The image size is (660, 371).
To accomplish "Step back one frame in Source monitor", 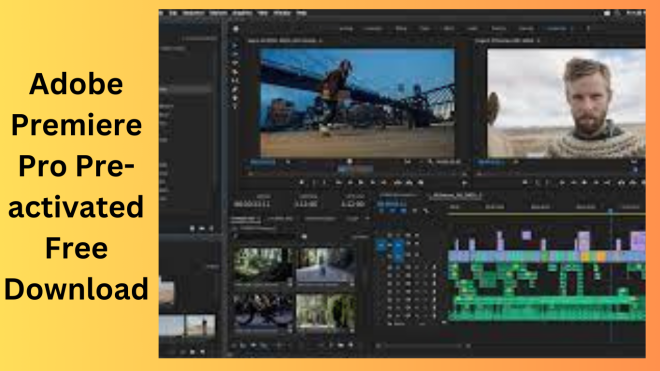I will (350, 183).
